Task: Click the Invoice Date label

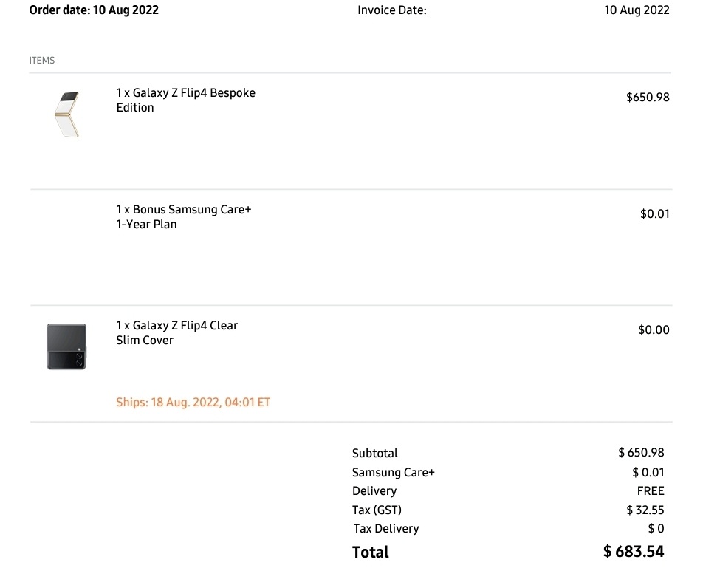Action: pyautogui.click(x=391, y=10)
